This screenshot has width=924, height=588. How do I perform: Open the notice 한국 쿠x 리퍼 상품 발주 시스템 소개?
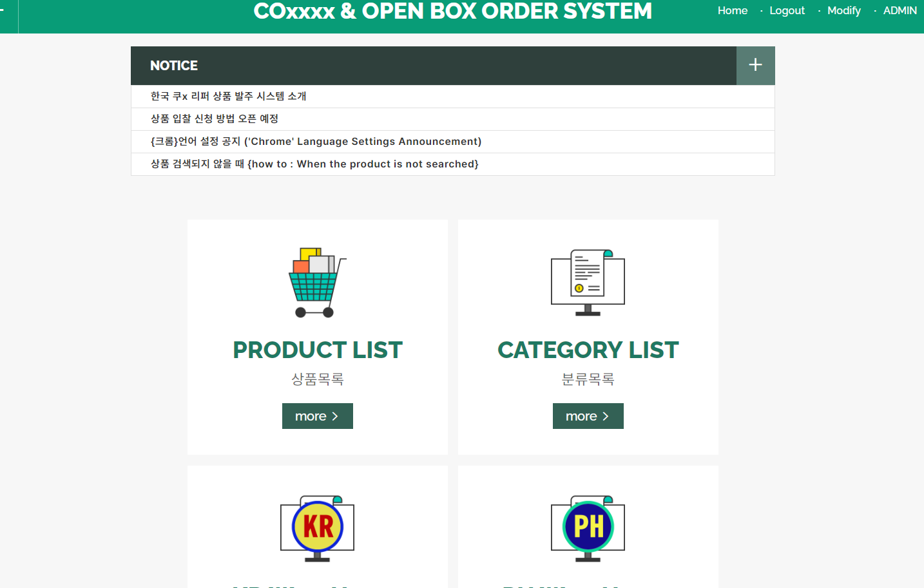tap(227, 96)
